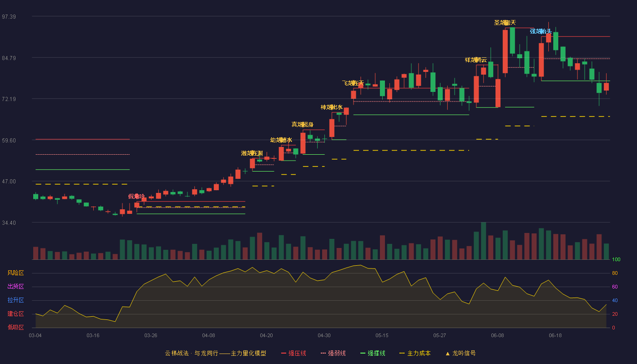Click the 03-26 date label
The height and width of the screenshot is (364, 637).
click(151, 335)
